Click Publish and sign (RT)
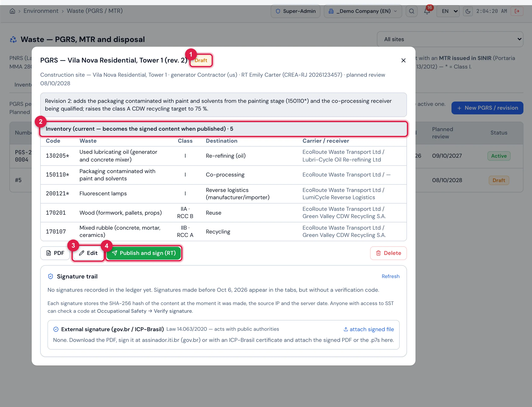This screenshot has width=532, height=407. coord(144,253)
